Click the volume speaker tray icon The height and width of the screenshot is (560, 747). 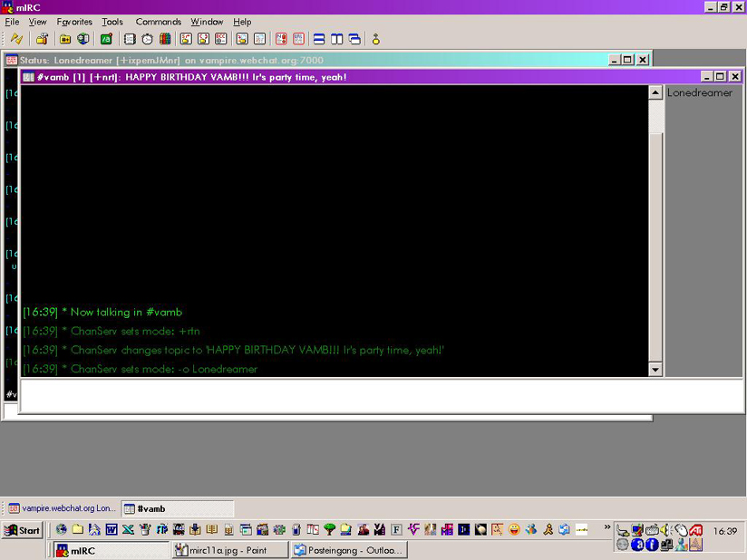(x=666, y=529)
